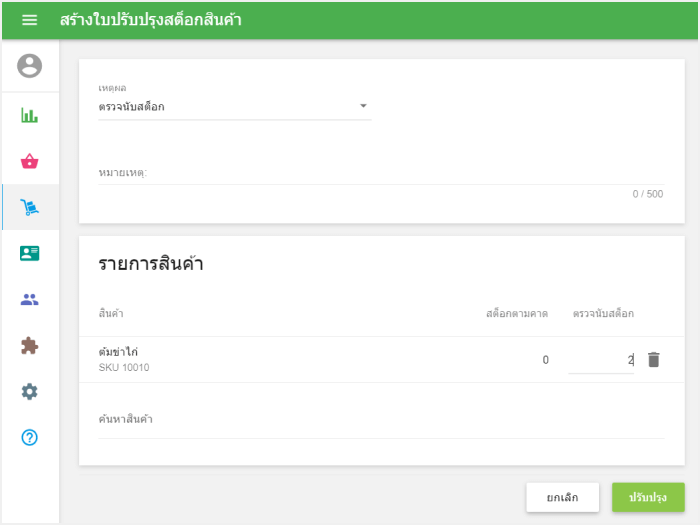This screenshot has width=700, height=525.
Task: Open the pink shopping basket section
Action: (x=29, y=161)
